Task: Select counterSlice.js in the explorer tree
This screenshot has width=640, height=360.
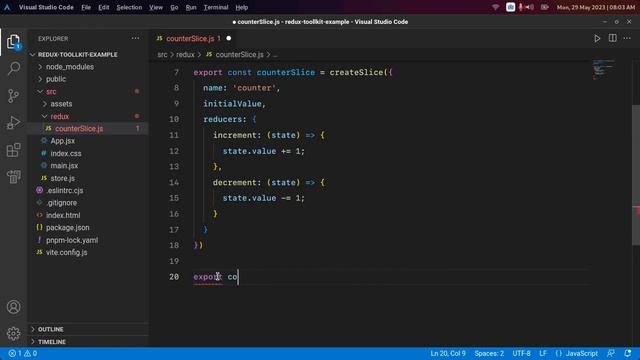Action: [88, 129]
